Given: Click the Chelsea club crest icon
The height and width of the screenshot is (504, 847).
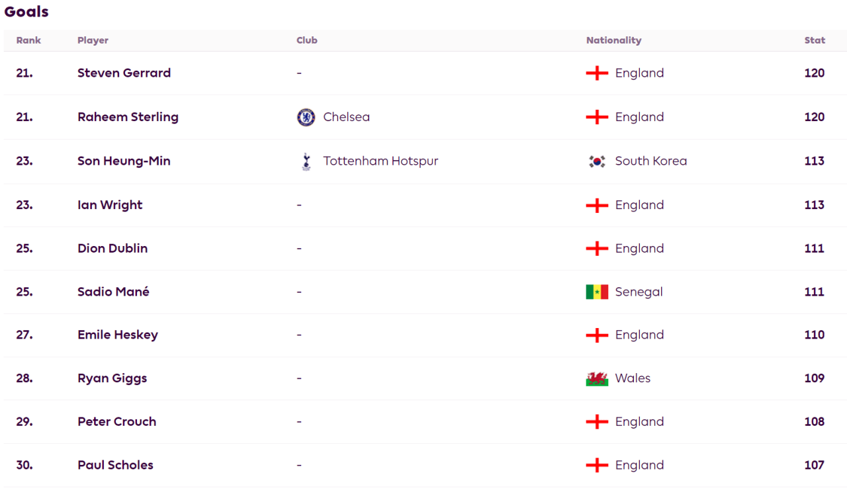Looking at the screenshot, I should [306, 117].
